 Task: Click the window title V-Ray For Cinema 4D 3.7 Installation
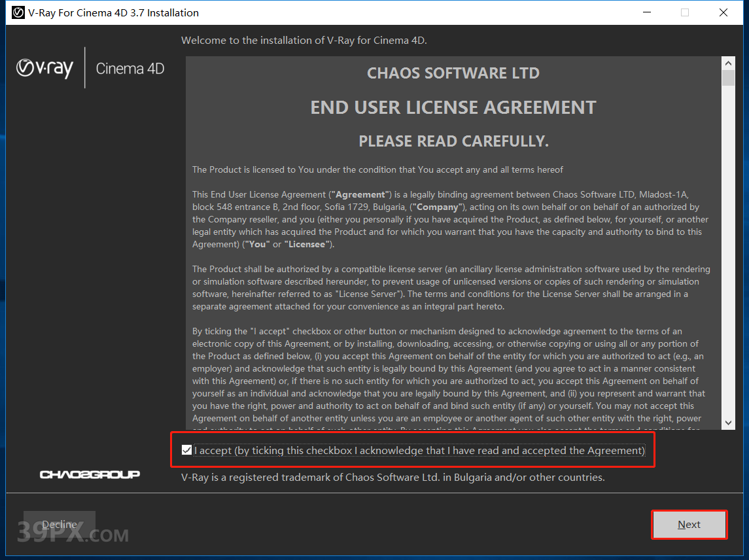(x=113, y=13)
